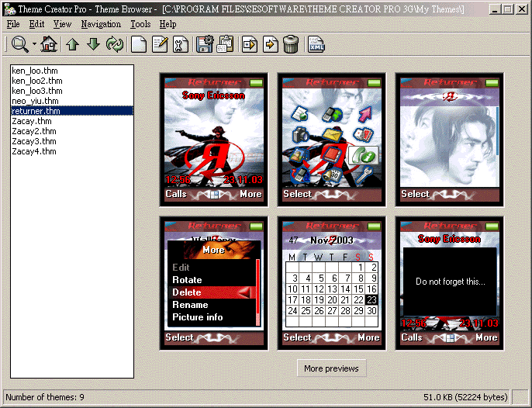Screen dimensions: 532x408
Task: Click 'Number of themes: 9' in status bar
Action: pos(45,397)
